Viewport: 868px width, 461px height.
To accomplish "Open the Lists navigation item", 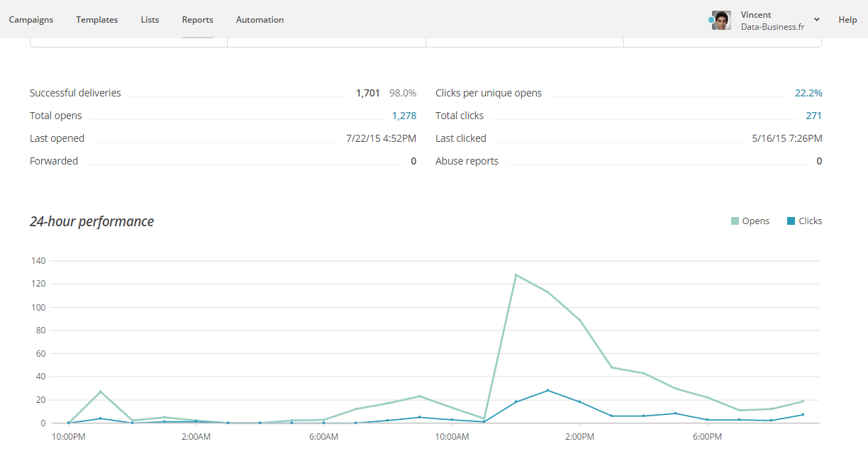I will (150, 20).
